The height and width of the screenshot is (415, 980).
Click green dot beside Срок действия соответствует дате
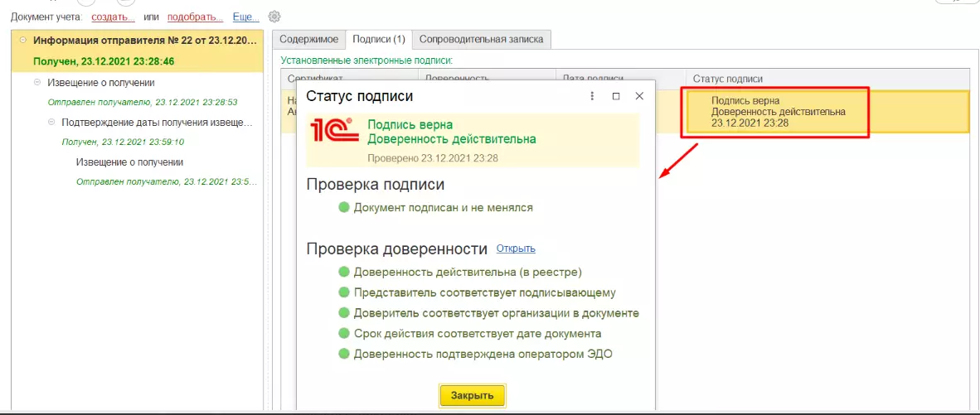tap(343, 333)
